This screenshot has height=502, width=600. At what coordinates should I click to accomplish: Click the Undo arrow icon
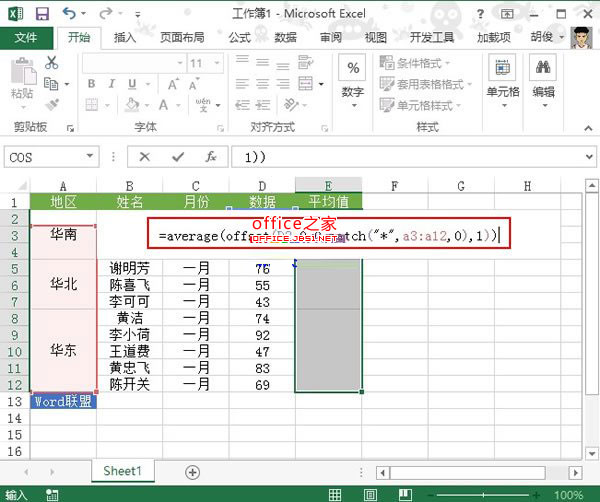click(x=70, y=13)
